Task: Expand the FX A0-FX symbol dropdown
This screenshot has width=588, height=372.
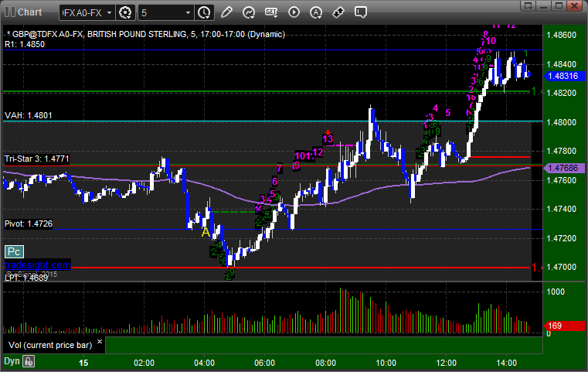Action: (x=109, y=13)
